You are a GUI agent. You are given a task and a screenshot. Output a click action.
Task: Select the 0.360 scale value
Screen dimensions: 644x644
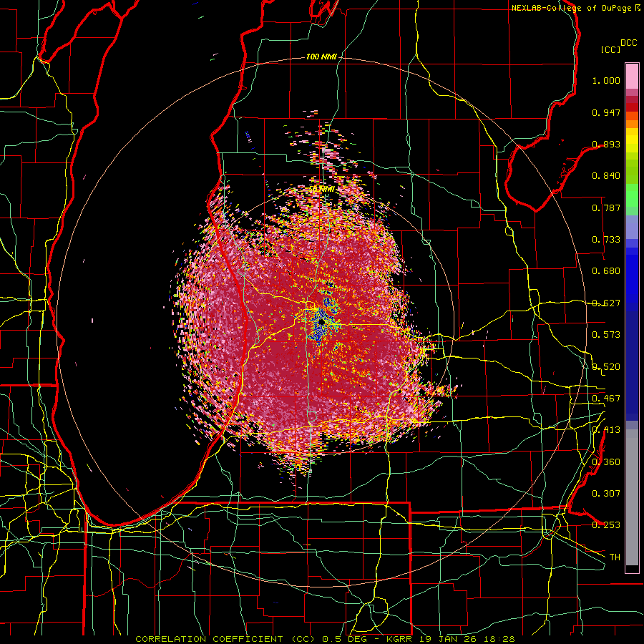[606, 462]
